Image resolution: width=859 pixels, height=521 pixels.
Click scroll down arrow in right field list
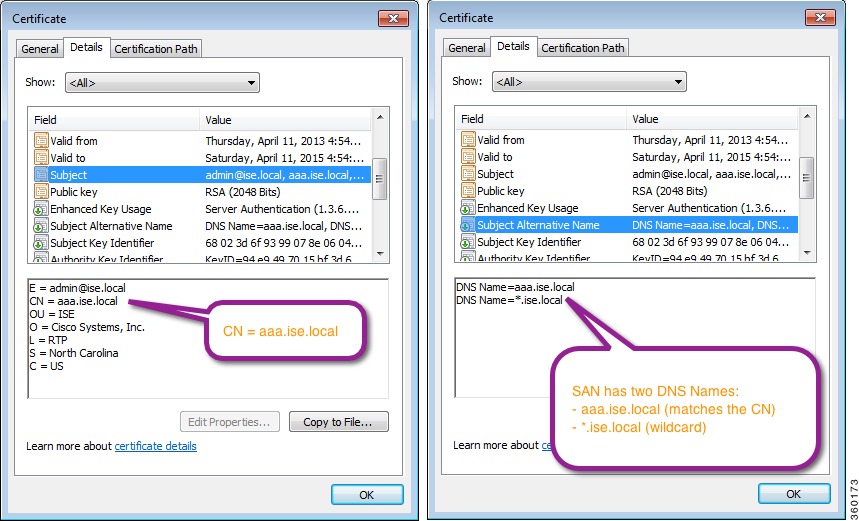tap(807, 253)
